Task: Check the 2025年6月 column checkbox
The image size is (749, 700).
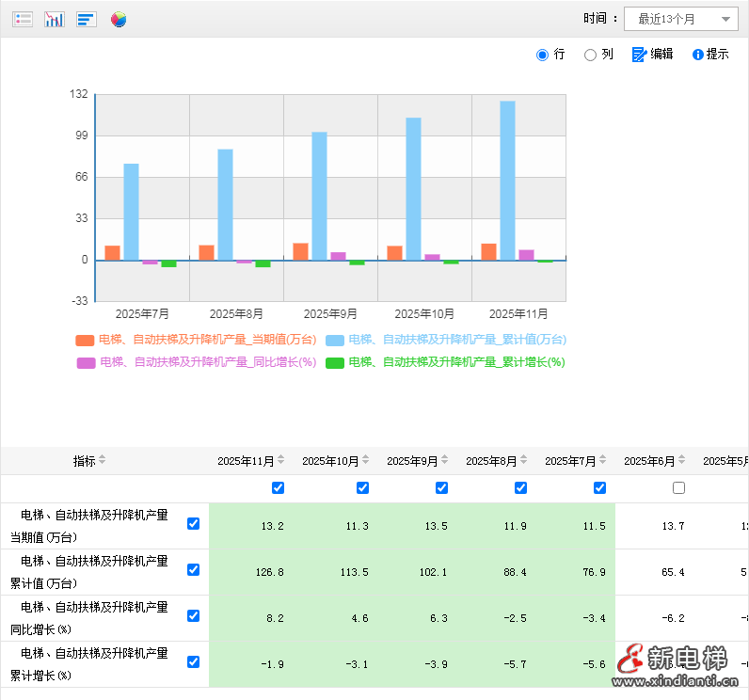Action: pyautogui.click(x=679, y=487)
